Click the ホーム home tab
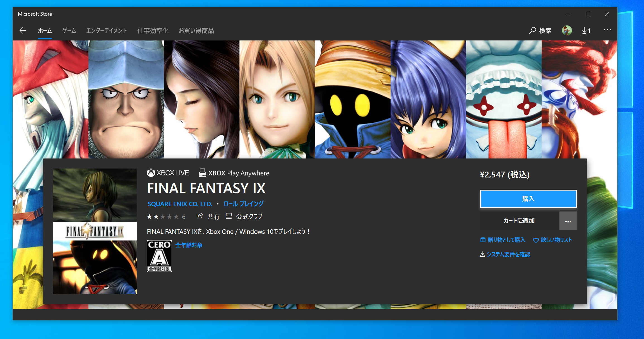 (x=45, y=31)
